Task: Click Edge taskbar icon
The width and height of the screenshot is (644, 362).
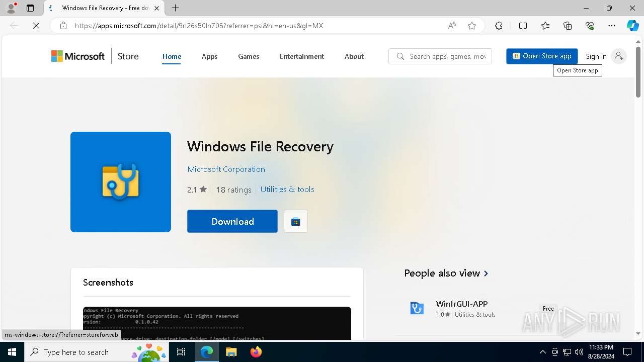Action: tap(207, 352)
